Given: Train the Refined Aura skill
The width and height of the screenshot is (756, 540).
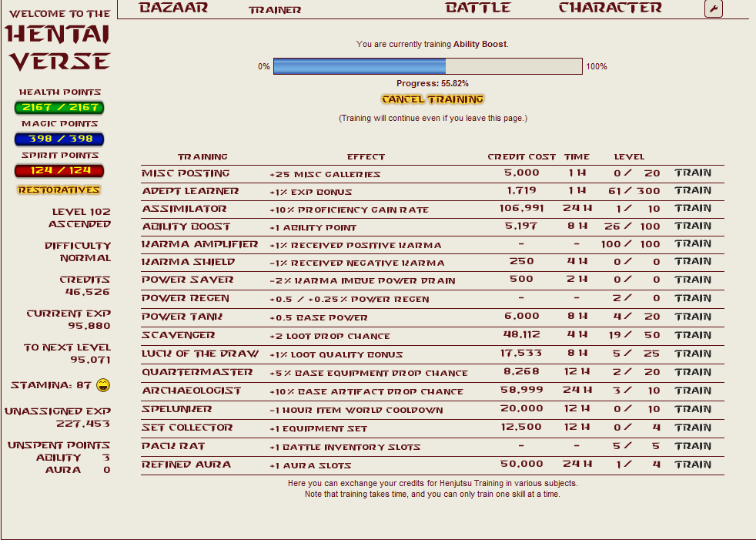Looking at the screenshot, I should click(693, 465).
